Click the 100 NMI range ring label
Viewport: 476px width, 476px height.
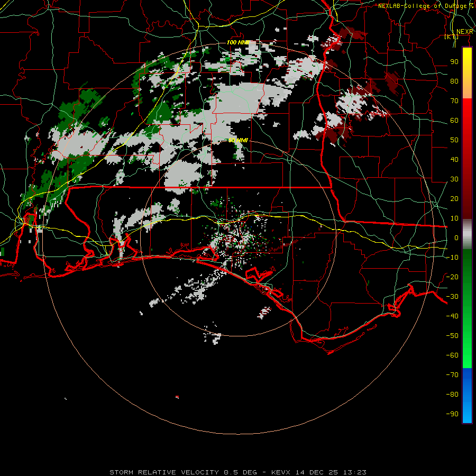(x=238, y=42)
